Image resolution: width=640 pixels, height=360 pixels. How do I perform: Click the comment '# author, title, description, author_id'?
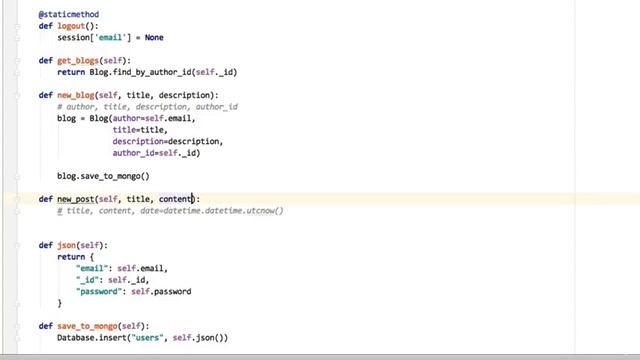[147, 107]
